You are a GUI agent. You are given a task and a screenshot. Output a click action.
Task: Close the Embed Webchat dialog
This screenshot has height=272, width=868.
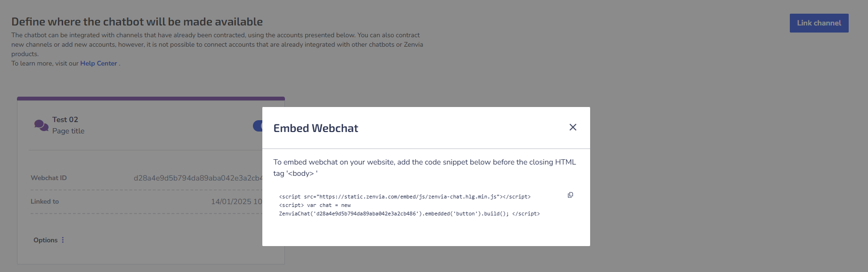(573, 127)
